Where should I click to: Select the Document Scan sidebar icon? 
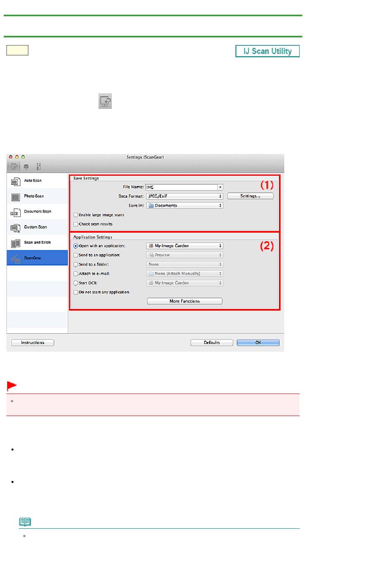16,212
